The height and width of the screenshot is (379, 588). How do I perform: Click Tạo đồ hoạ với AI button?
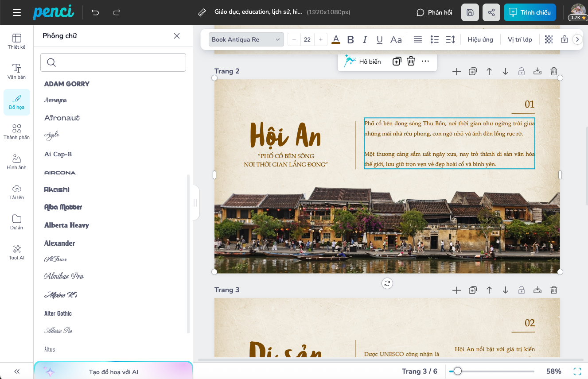pyautogui.click(x=113, y=371)
